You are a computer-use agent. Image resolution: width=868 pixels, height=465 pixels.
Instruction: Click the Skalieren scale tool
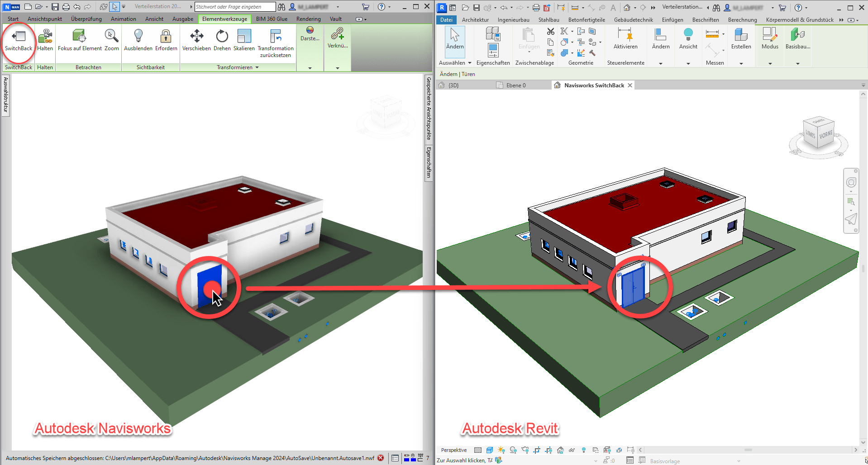click(244, 37)
